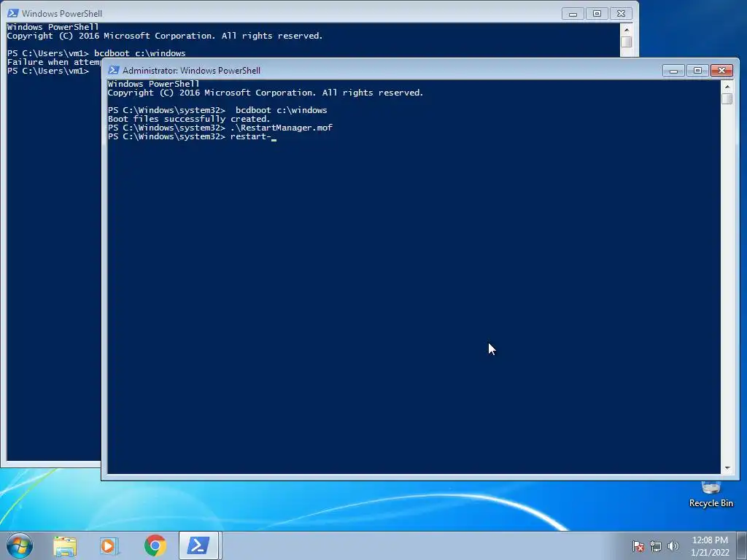Click the 'Boot files successfully created.' output line

point(189,119)
